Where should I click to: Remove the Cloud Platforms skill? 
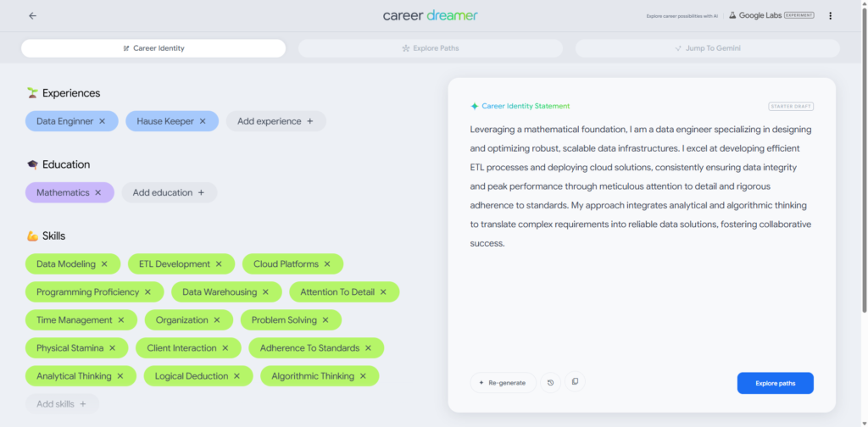[327, 263]
